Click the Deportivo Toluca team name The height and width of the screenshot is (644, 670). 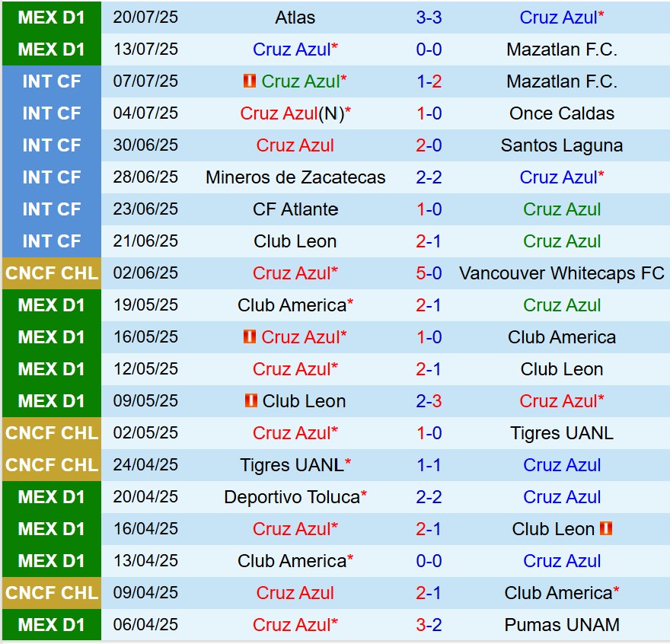(x=292, y=497)
